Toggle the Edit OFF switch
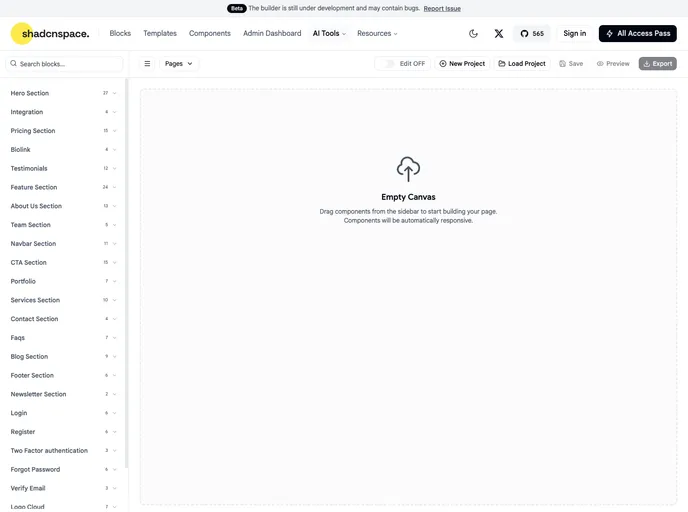This screenshot has width=688, height=512. (388, 64)
